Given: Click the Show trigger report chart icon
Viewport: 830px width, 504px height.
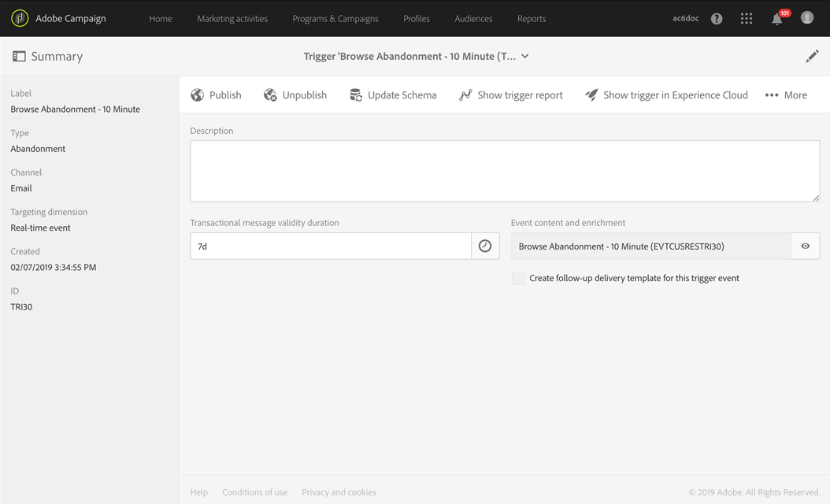Looking at the screenshot, I should pos(465,94).
